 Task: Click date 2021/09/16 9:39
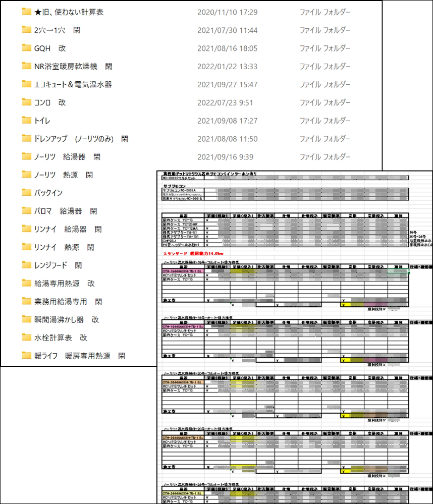(x=225, y=157)
